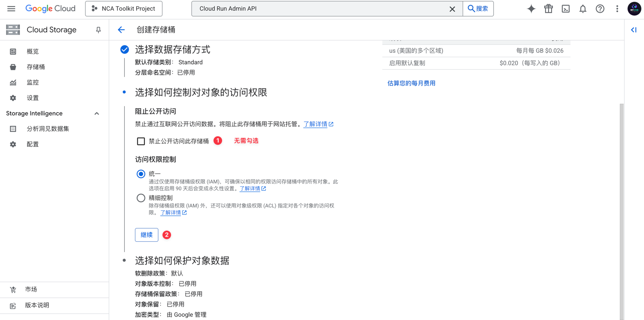This screenshot has height=320, width=644.
Task: Select the 统一 access control radio button
Action: pyautogui.click(x=140, y=174)
